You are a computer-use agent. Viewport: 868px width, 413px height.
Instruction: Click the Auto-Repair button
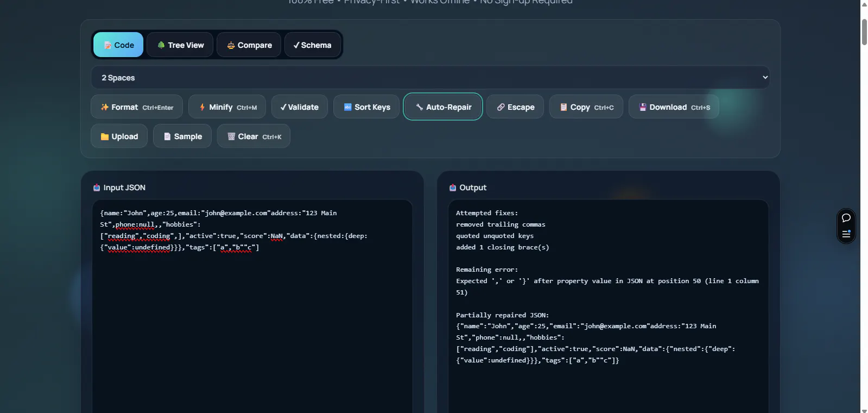tap(443, 107)
